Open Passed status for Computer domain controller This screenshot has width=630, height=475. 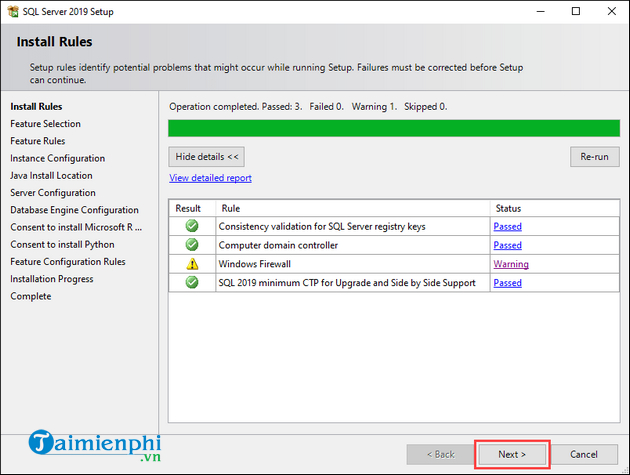(507, 245)
